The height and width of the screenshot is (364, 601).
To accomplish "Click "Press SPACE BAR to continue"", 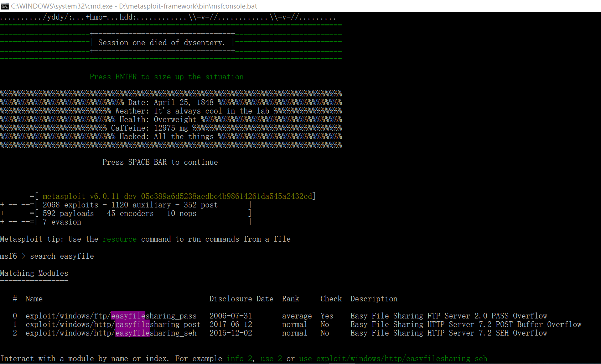I will [x=160, y=162].
